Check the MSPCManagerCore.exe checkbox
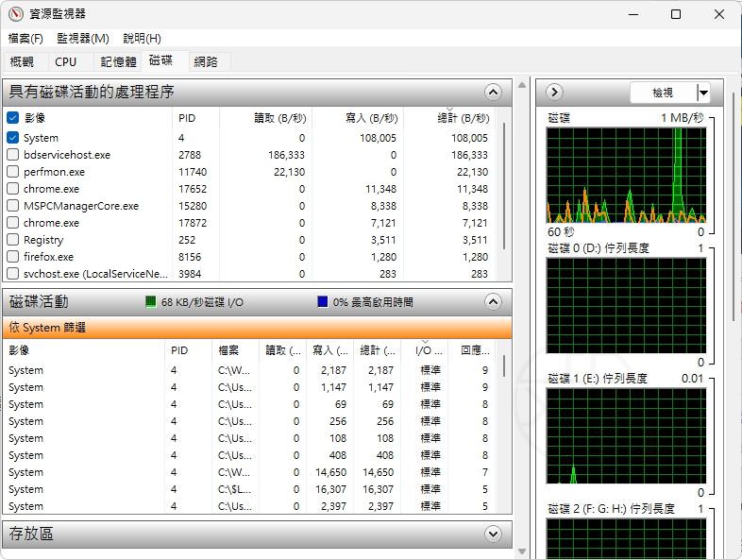 [13, 206]
